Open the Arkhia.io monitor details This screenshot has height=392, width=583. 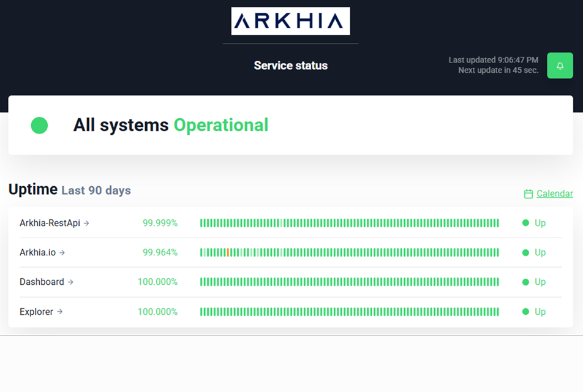tap(38, 252)
